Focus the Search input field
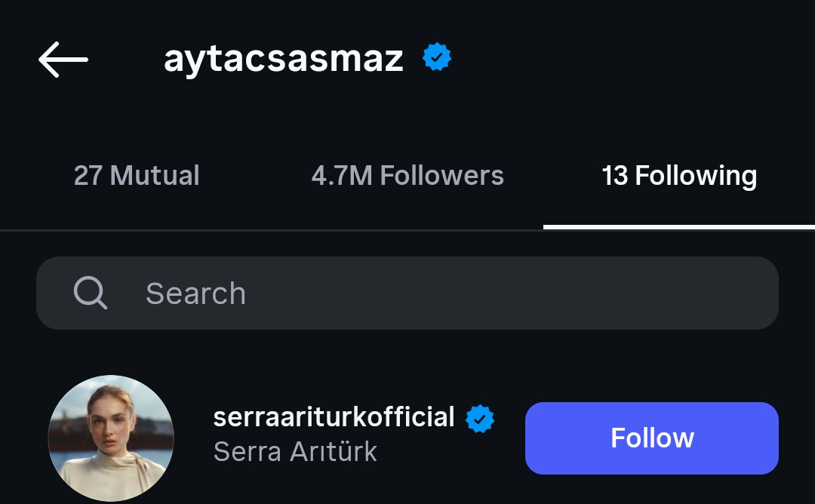This screenshot has height=504, width=815. (x=407, y=293)
